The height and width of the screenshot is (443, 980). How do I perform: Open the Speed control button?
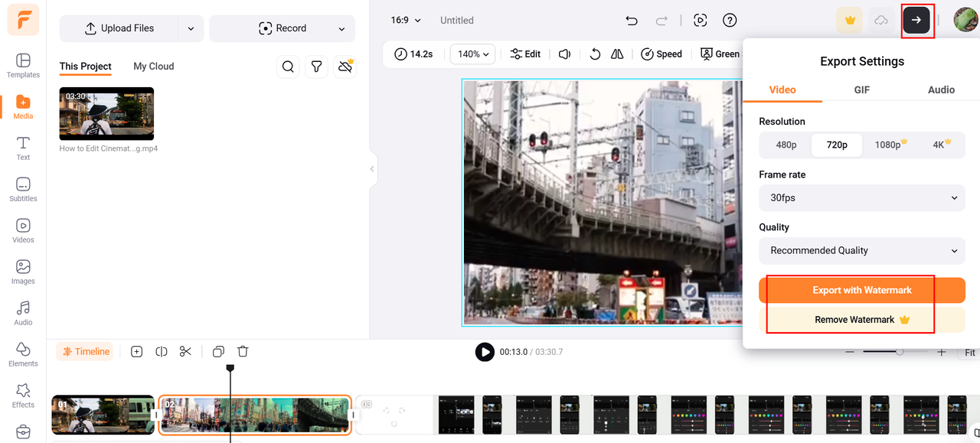661,54
